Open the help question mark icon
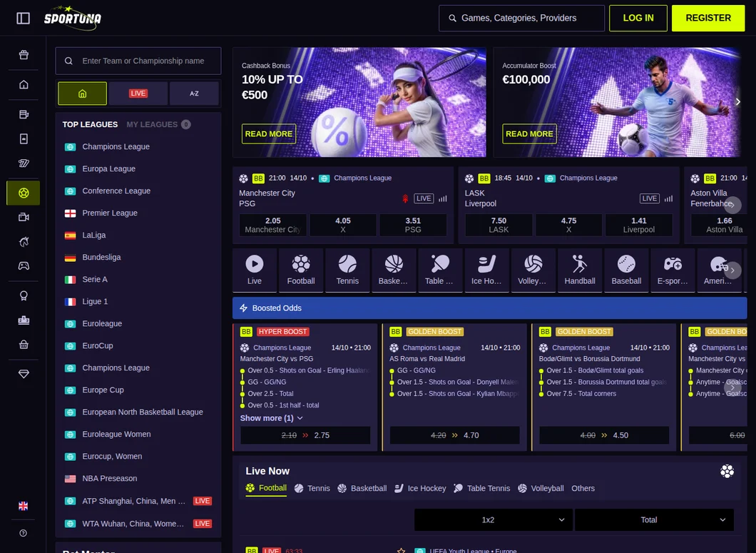This screenshot has width=756, height=553. click(x=23, y=533)
